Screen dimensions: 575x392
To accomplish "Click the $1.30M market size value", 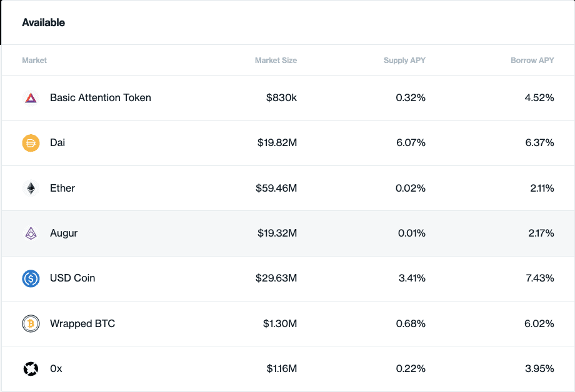I will pyautogui.click(x=280, y=324).
